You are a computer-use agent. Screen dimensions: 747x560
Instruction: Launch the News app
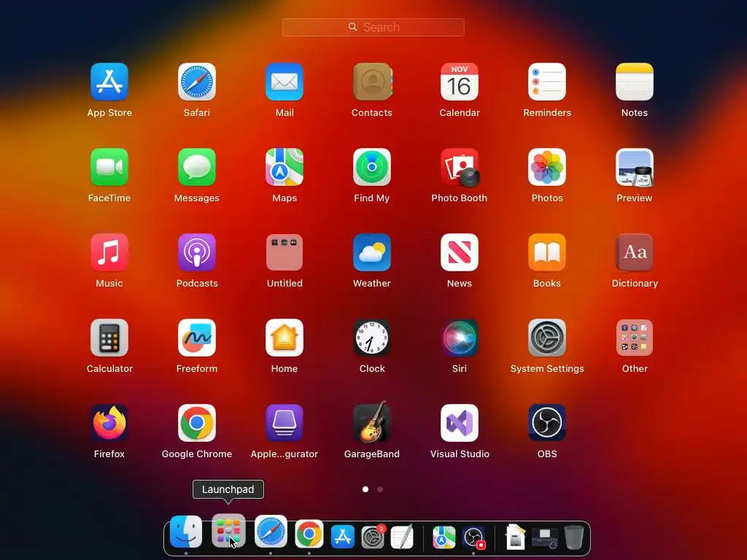click(x=460, y=252)
